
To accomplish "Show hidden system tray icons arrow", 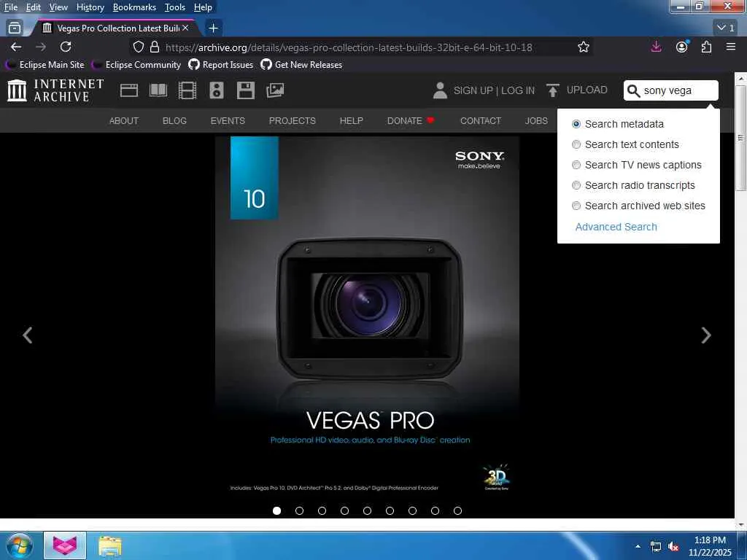I will 638,545.
